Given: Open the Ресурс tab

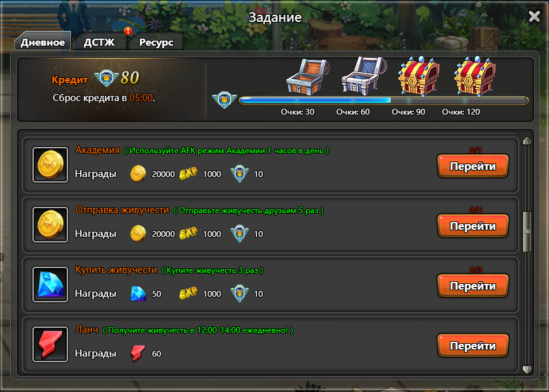Looking at the screenshot, I should click(156, 42).
